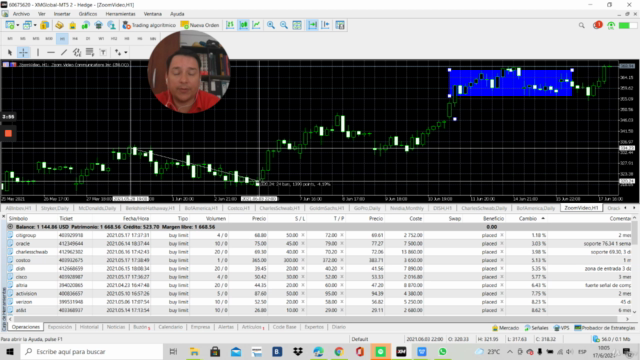Open the chart profiles icon
Viewport: 640px width, 360px height.
[x=27, y=25]
